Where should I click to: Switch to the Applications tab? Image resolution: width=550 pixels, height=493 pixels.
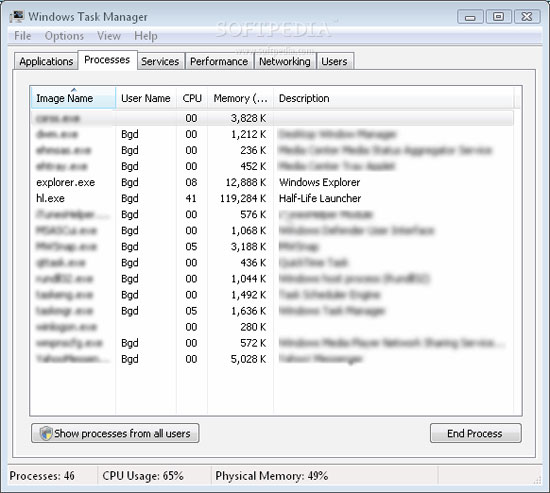(x=46, y=61)
